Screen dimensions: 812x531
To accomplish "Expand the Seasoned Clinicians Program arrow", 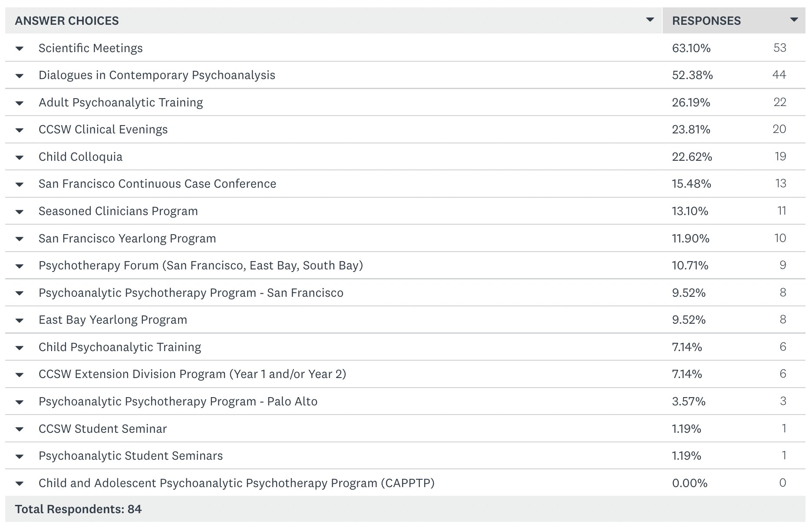I will [x=20, y=212].
